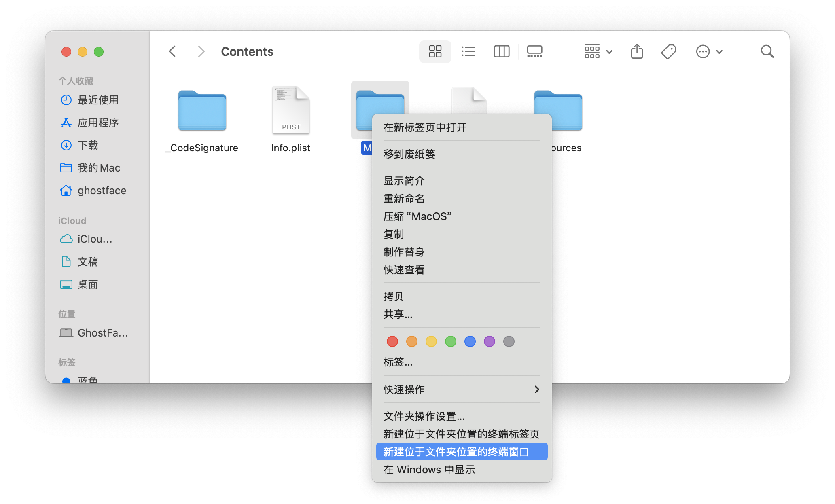Viewport: 835px width, 504px height.
Task: Choose 移到废纸篓 in the context menu
Action: point(409,154)
